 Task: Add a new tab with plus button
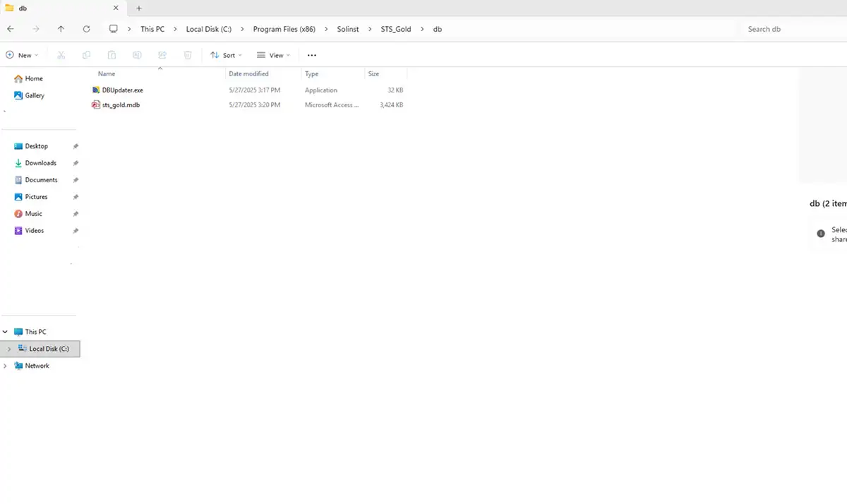click(x=139, y=8)
